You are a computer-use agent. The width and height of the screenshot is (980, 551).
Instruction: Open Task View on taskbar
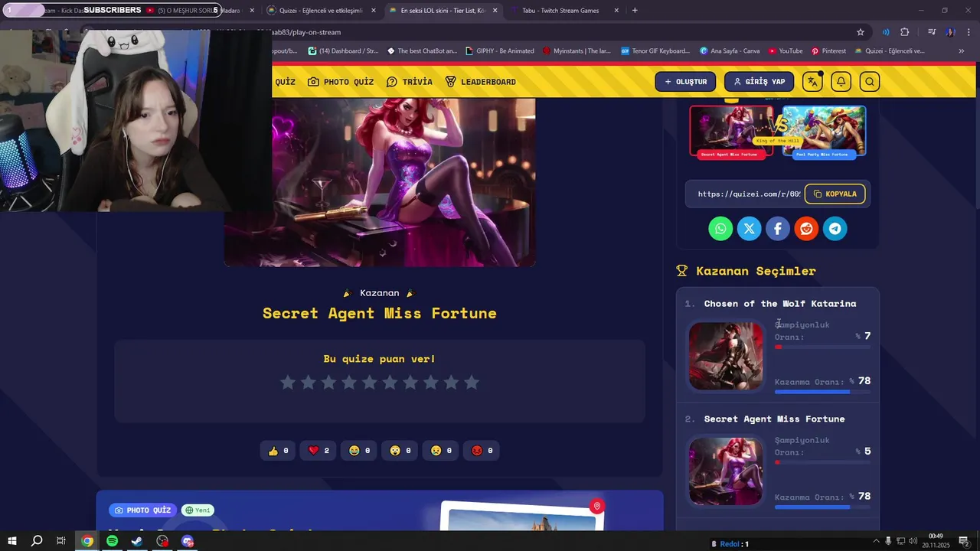(61, 541)
